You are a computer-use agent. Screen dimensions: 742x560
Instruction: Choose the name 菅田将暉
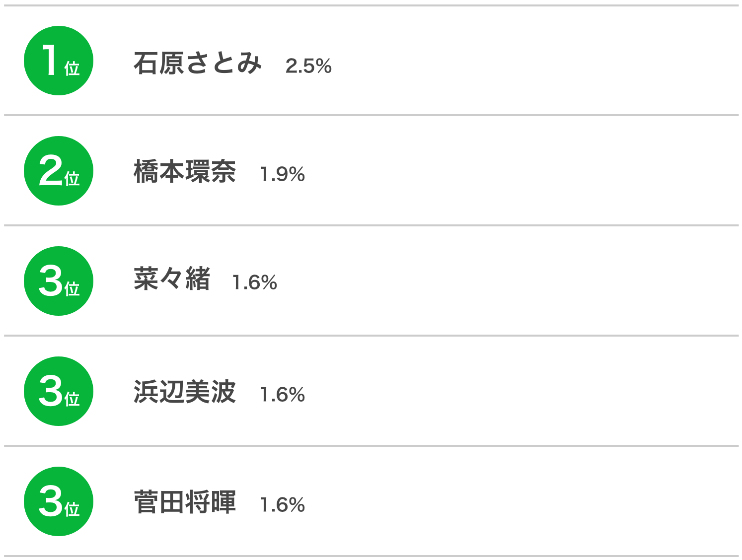[185, 502]
